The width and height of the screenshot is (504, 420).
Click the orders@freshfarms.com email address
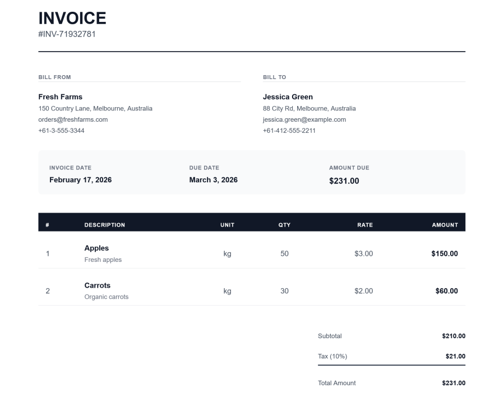72,119
